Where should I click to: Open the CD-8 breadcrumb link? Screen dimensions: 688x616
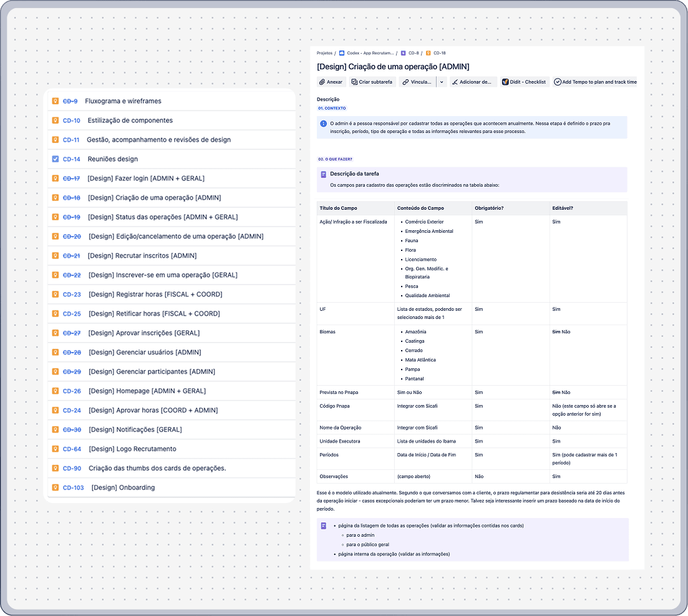(x=414, y=54)
